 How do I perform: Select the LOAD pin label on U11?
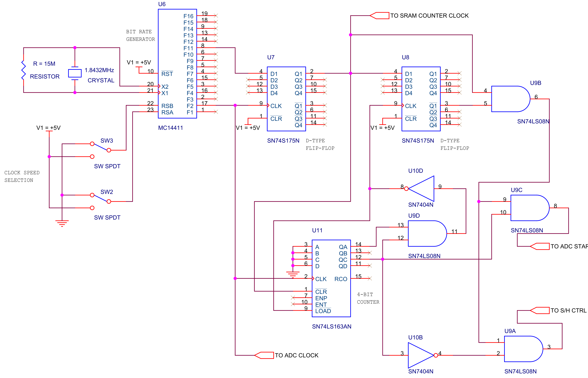323,311
